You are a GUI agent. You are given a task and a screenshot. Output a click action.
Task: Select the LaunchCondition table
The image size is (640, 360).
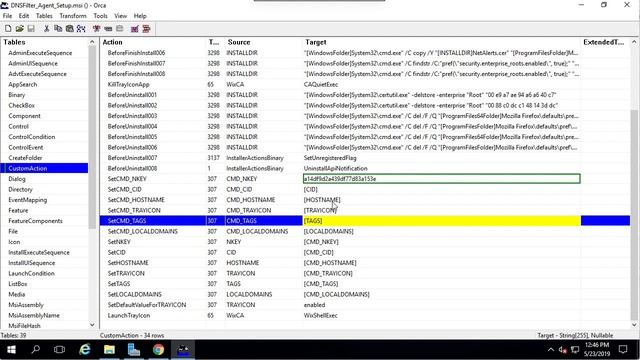coord(31,273)
